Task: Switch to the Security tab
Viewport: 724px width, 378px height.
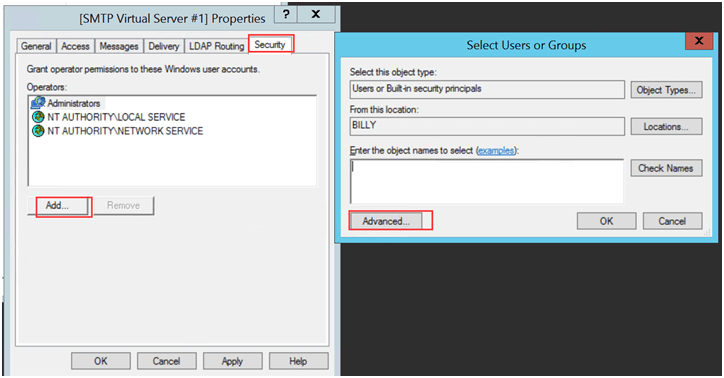Action: click(270, 44)
